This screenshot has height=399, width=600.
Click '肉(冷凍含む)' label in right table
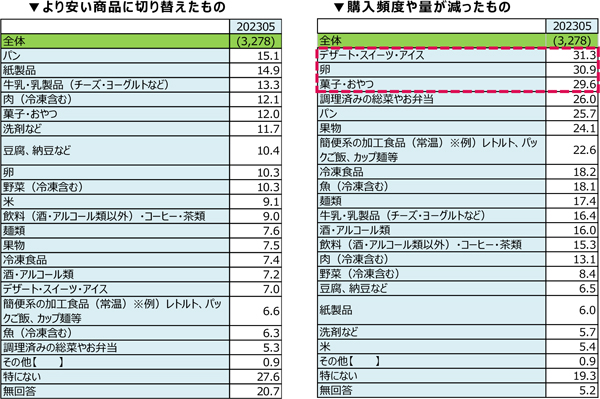(354, 259)
